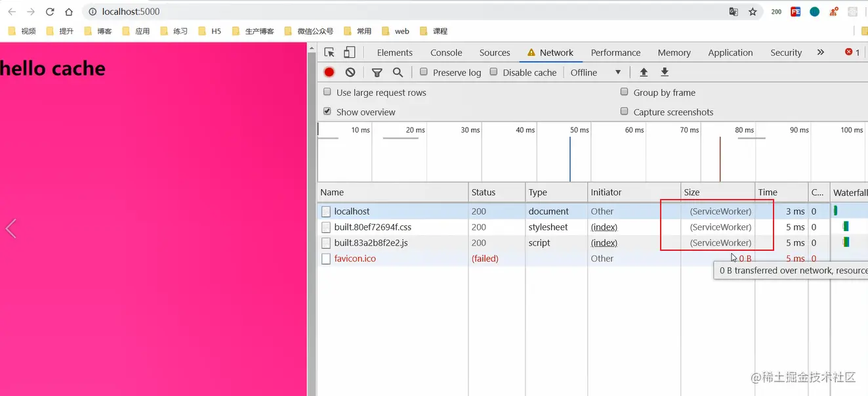Open the Security tab

coord(786,53)
